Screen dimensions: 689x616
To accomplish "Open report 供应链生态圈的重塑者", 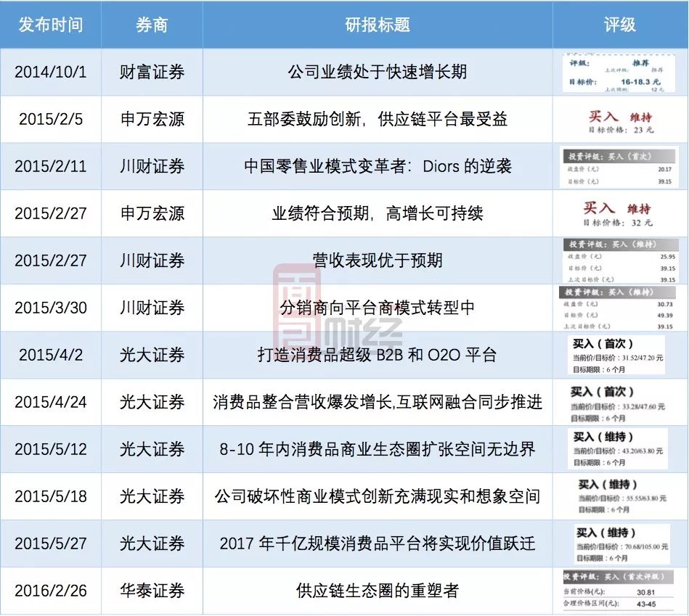I will pos(378,591).
